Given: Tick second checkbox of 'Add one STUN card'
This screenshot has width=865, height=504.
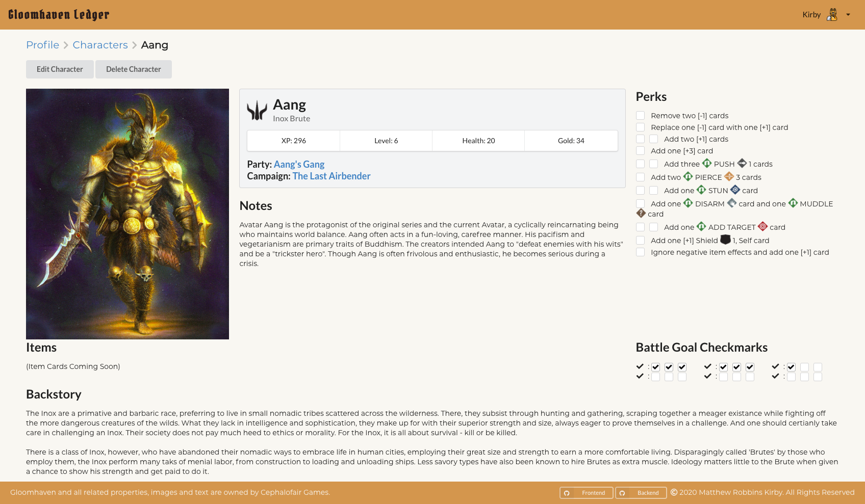Looking at the screenshot, I should [654, 190].
